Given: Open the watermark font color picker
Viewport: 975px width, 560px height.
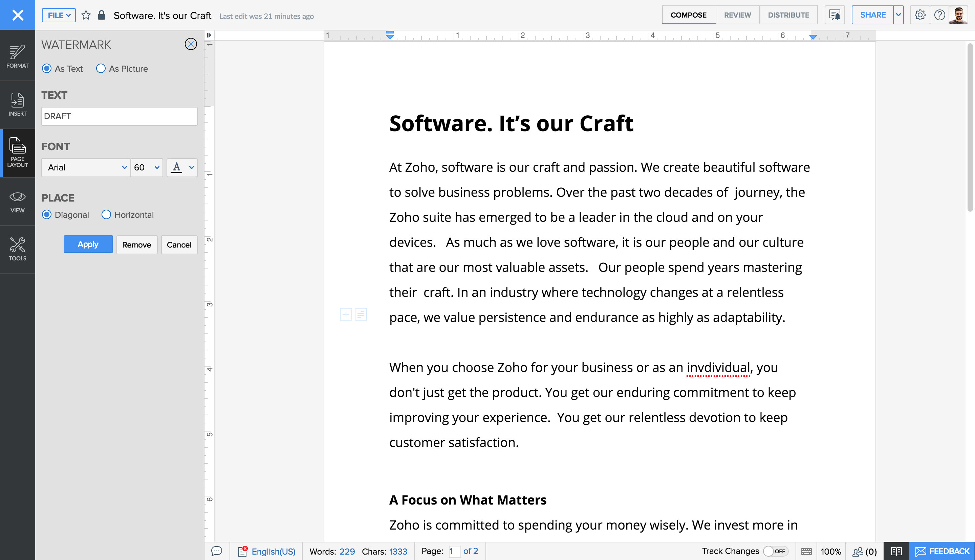Looking at the screenshot, I should [x=182, y=167].
